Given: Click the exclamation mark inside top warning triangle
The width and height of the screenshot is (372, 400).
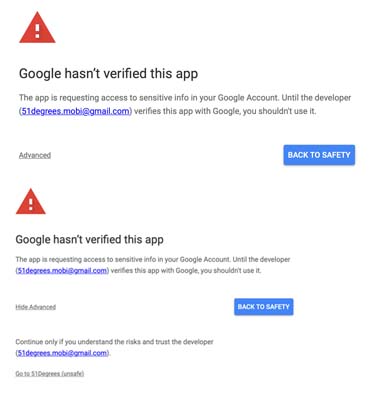Looking at the screenshot, I should coord(37,30).
